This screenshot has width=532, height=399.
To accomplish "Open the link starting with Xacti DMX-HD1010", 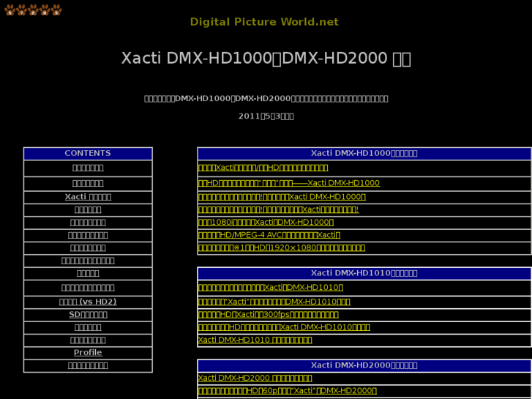I will (255, 340).
